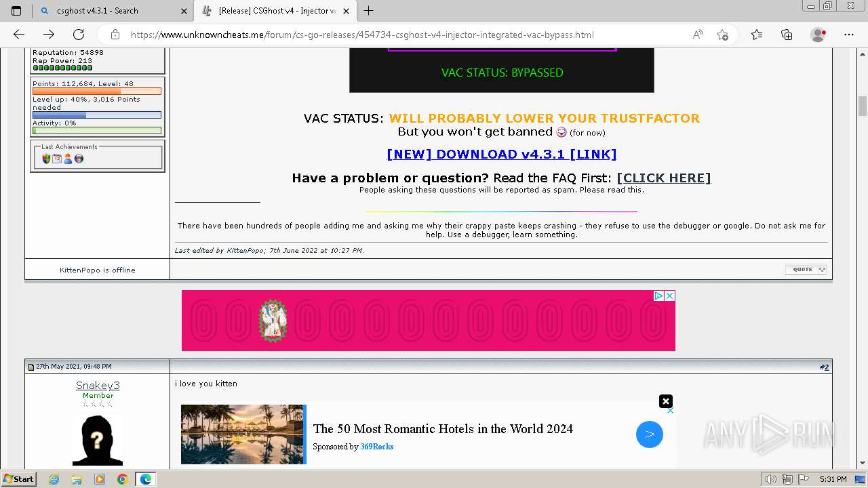Open the Collections panel
Screen dimensions: 868x488
[x=787, y=35]
